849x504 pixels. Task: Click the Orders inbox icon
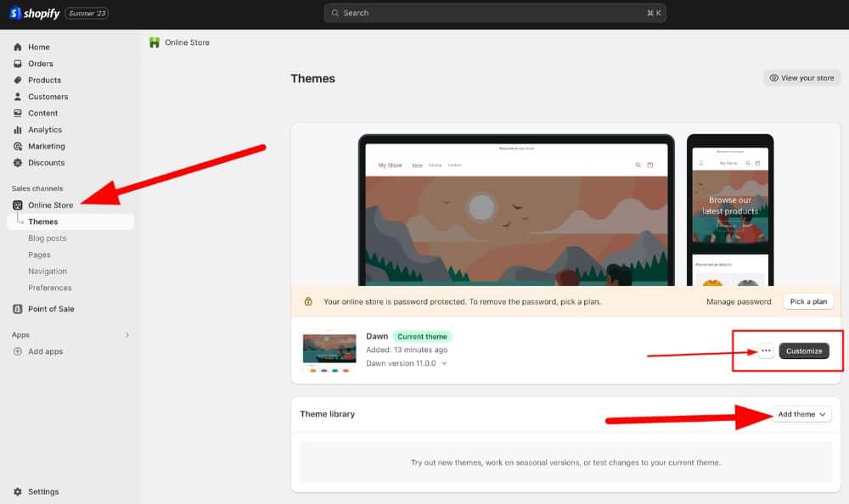point(18,64)
